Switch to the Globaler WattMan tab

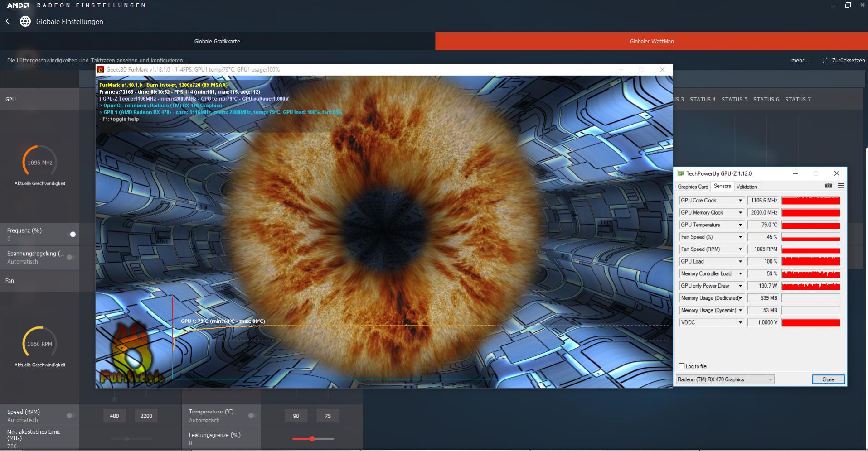pos(652,41)
